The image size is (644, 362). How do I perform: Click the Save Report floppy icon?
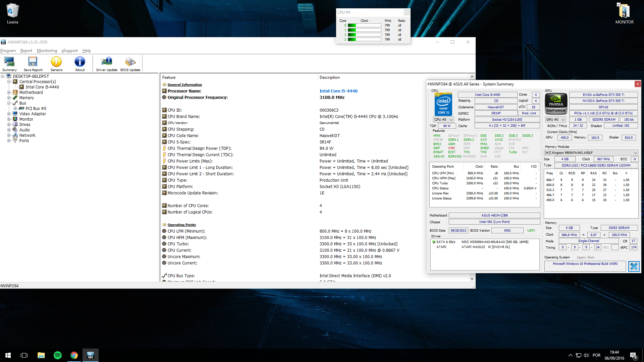[33, 64]
